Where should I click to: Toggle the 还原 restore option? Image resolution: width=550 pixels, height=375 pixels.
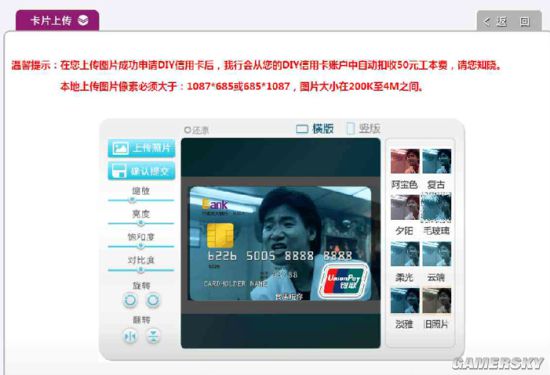point(196,130)
